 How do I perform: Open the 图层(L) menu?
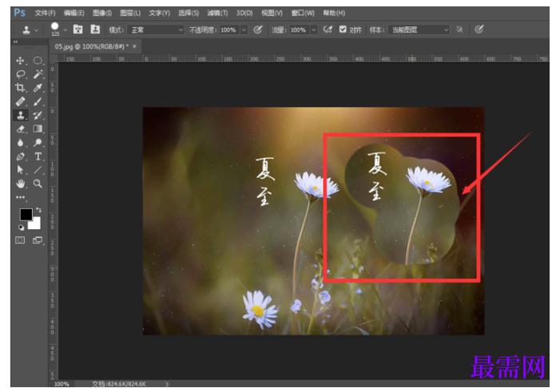pos(130,14)
